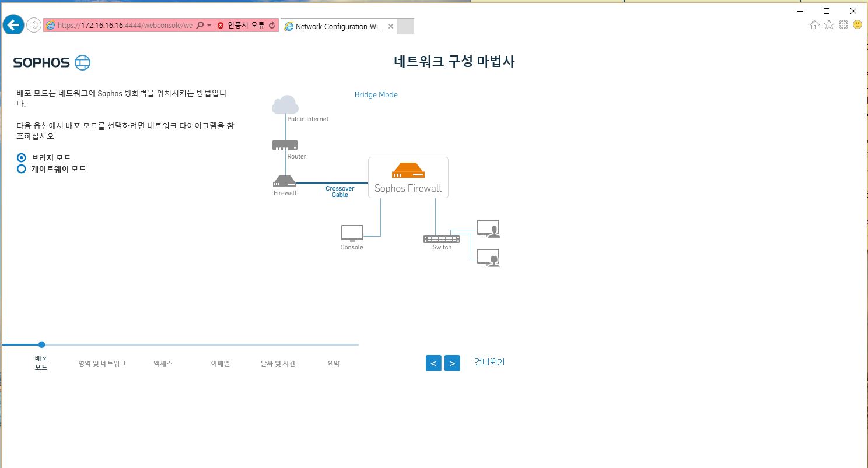The width and height of the screenshot is (868, 468).
Task: Expand the address bar dropdown arrow
Action: coord(209,26)
